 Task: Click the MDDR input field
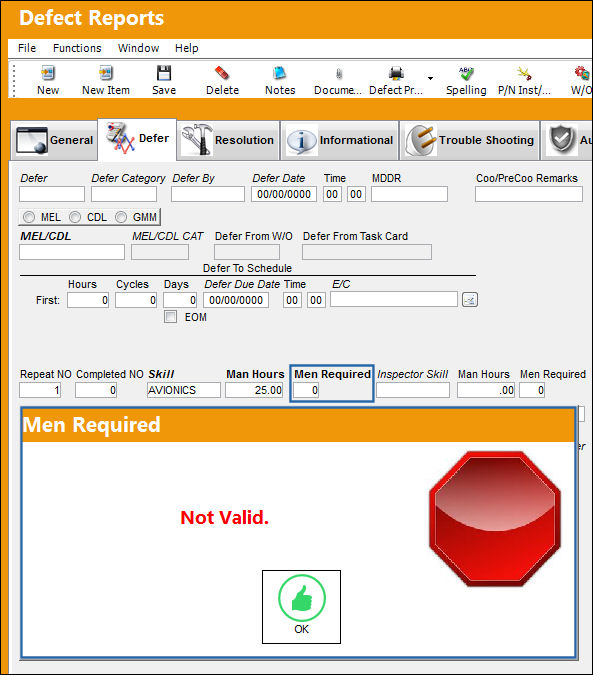click(409, 194)
